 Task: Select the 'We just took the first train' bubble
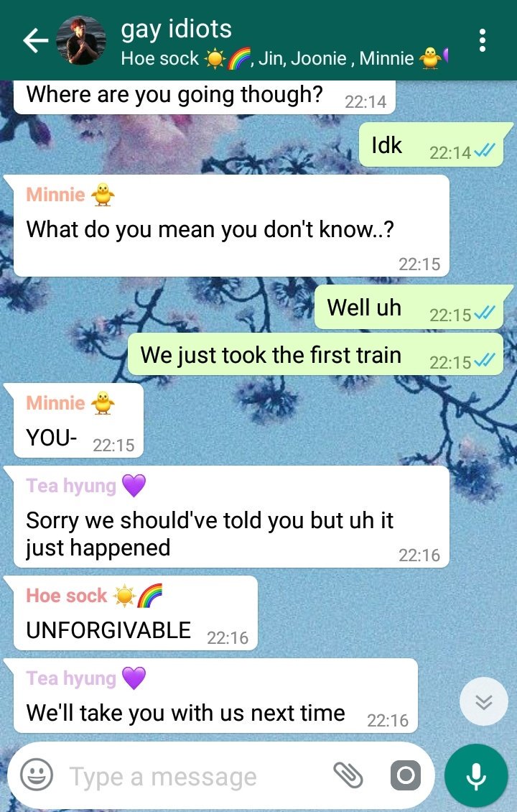coord(315,354)
